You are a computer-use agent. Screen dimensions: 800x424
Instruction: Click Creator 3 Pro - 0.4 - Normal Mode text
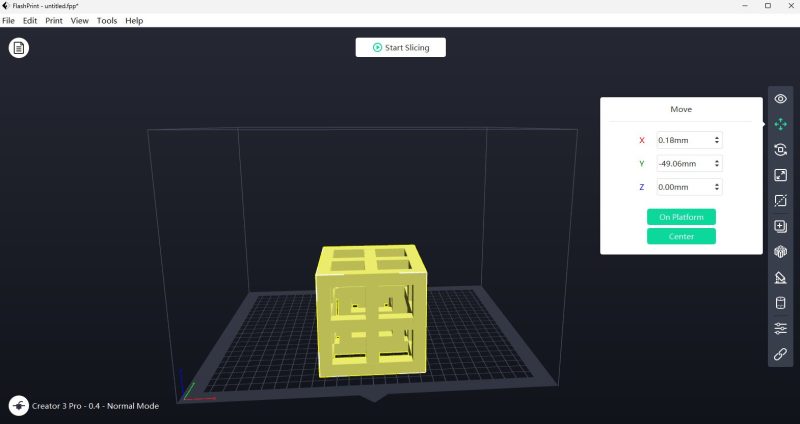click(x=95, y=406)
